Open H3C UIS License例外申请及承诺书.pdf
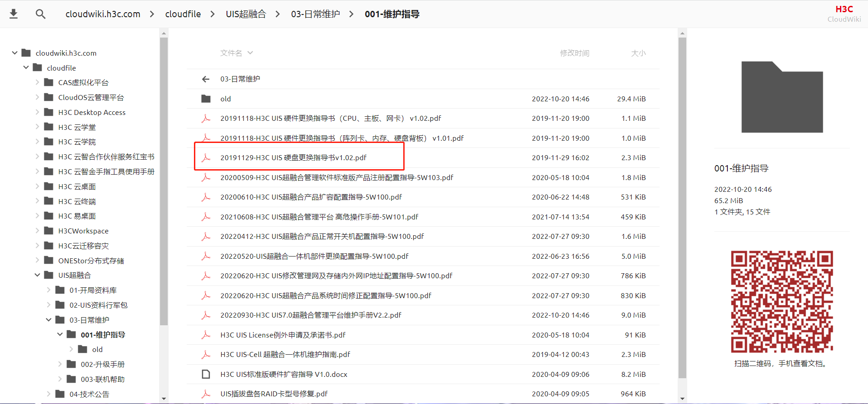868x404 pixels. [x=283, y=335]
